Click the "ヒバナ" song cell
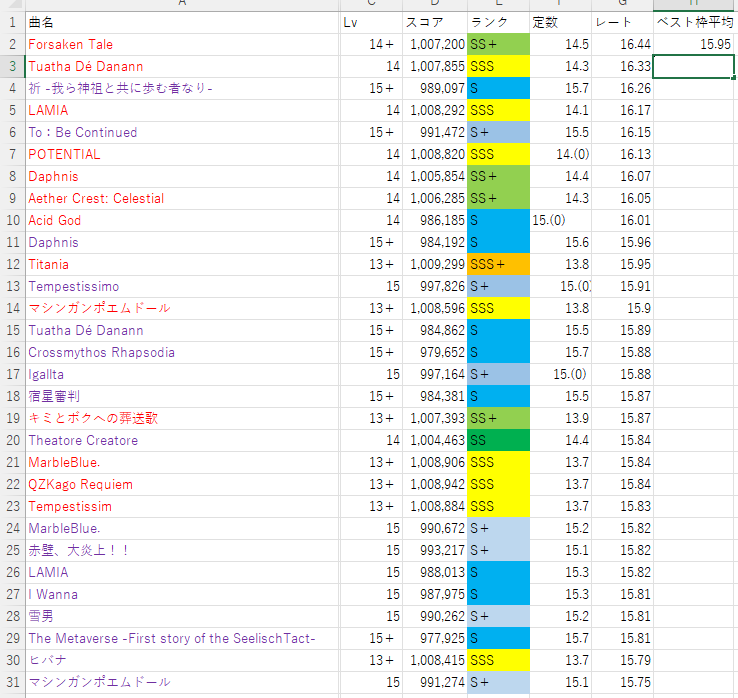This screenshot has height=698, width=738. coord(47,660)
